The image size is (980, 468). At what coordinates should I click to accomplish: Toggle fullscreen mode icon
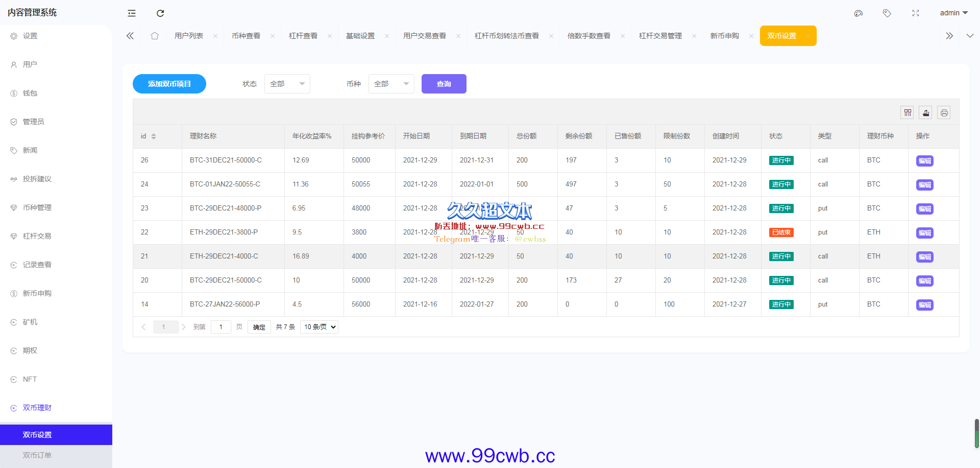click(916, 13)
